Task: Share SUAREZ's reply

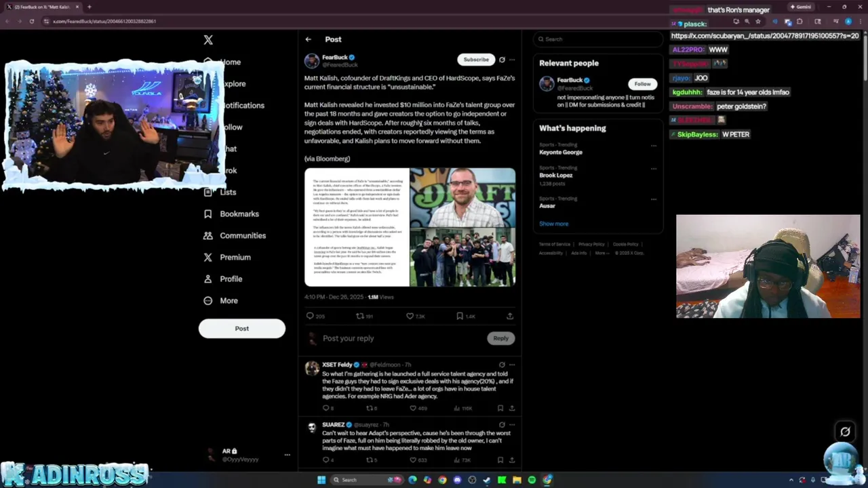Action: tap(512, 460)
